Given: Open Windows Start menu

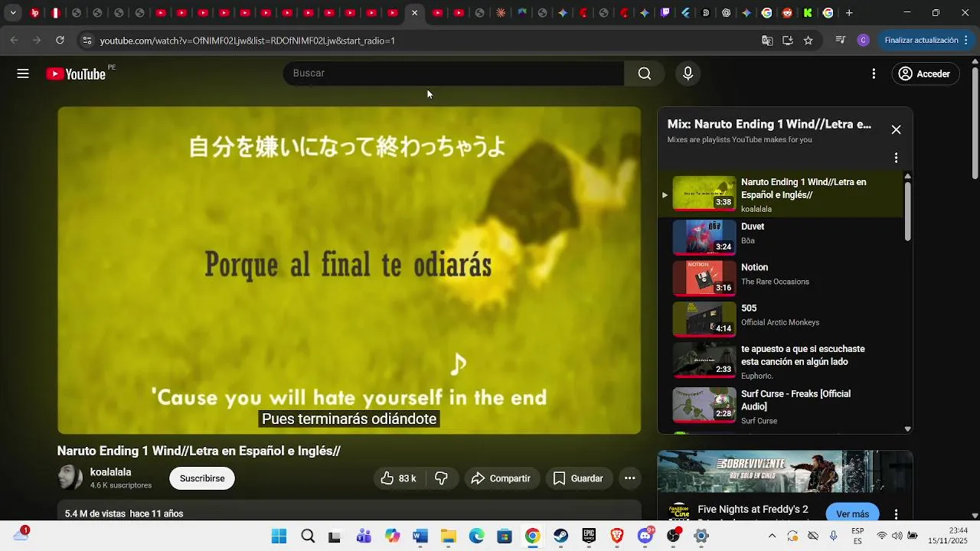Looking at the screenshot, I should pyautogui.click(x=279, y=536).
